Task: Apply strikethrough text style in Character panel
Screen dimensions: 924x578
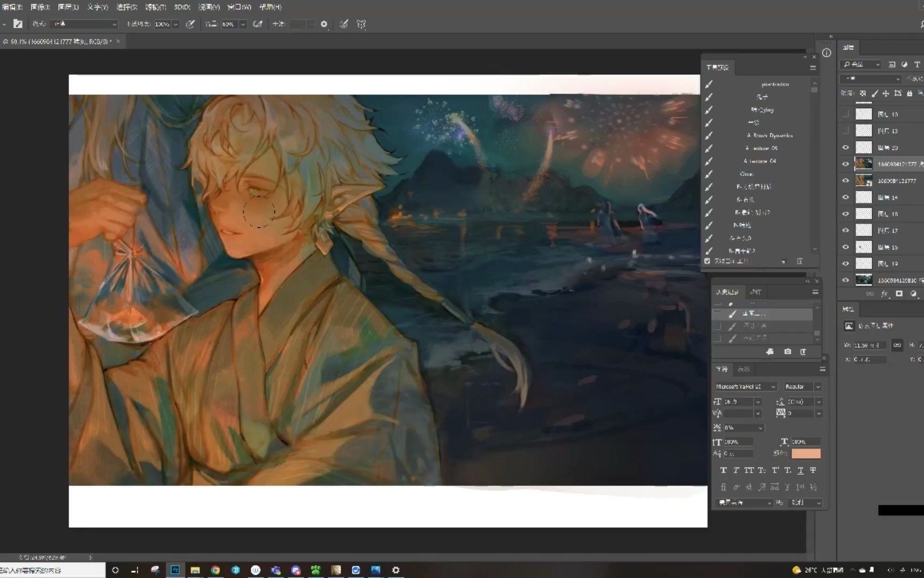Action: 813,470
